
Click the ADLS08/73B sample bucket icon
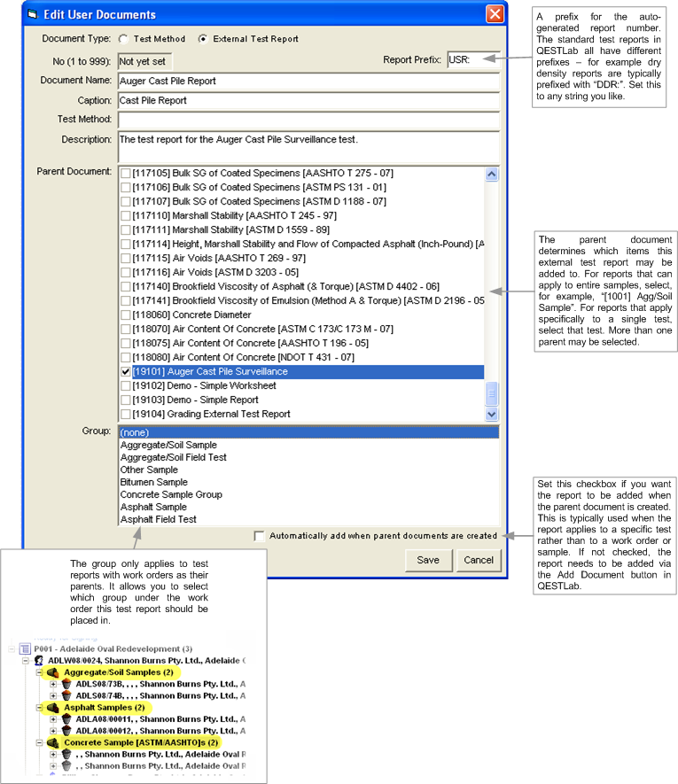coord(66,684)
